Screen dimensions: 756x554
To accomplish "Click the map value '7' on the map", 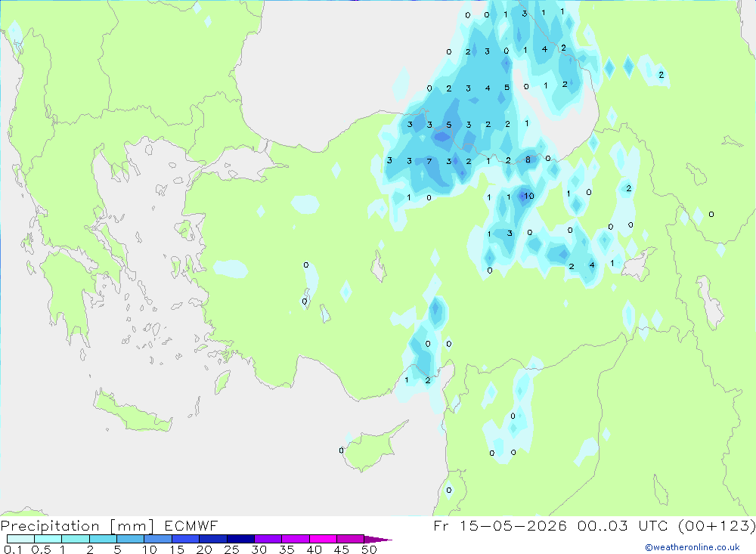I will point(429,161).
